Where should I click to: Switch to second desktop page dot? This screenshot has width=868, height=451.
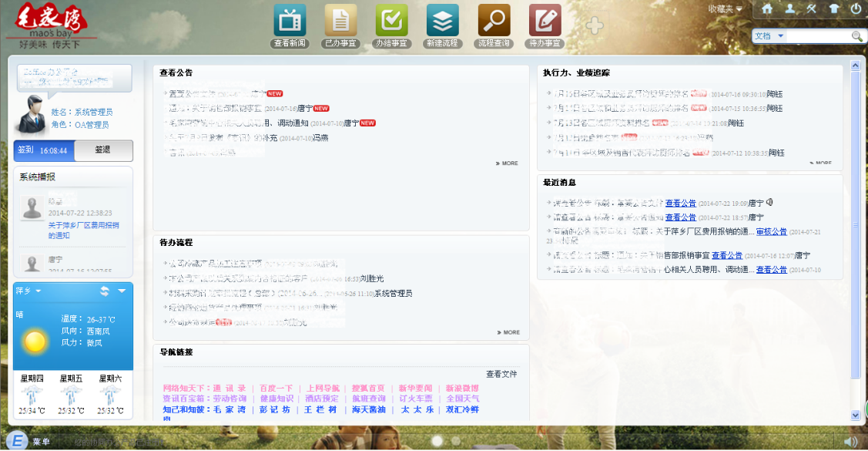click(456, 441)
